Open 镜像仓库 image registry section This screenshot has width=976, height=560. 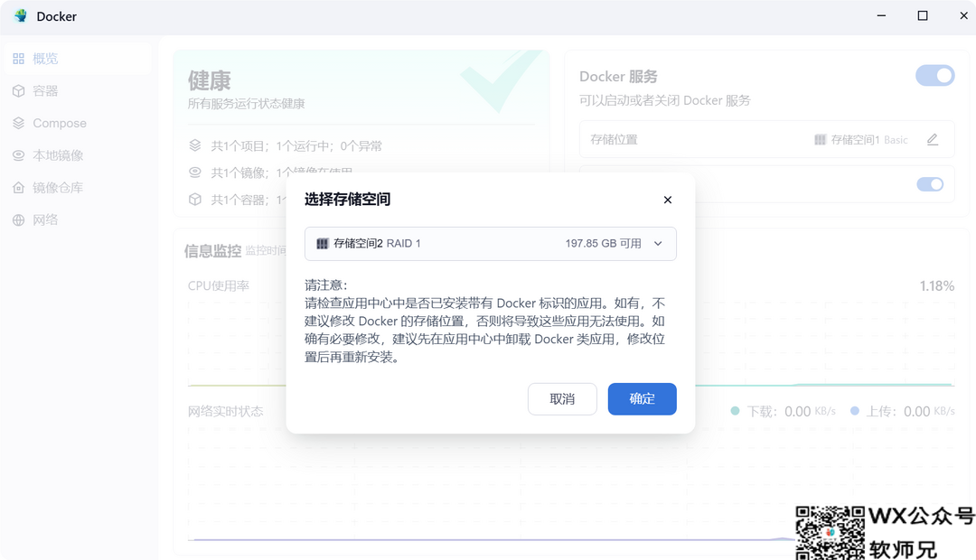click(77, 188)
